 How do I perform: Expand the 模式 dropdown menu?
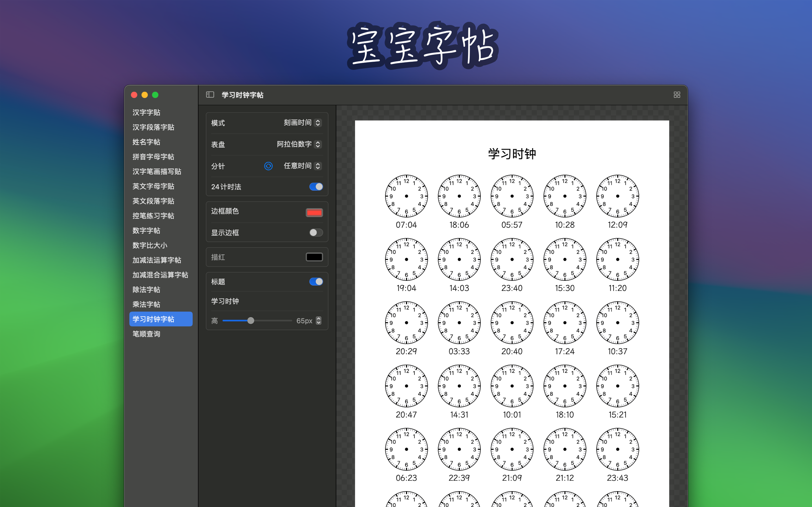click(302, 122)
